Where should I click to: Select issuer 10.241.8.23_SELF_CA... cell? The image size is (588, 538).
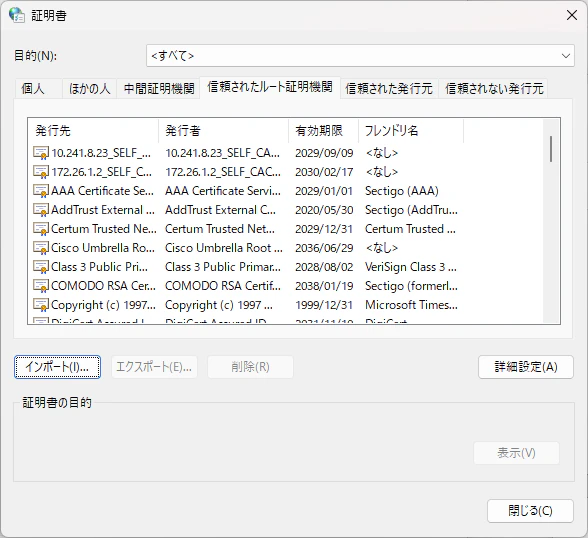(x=223, y=153)
